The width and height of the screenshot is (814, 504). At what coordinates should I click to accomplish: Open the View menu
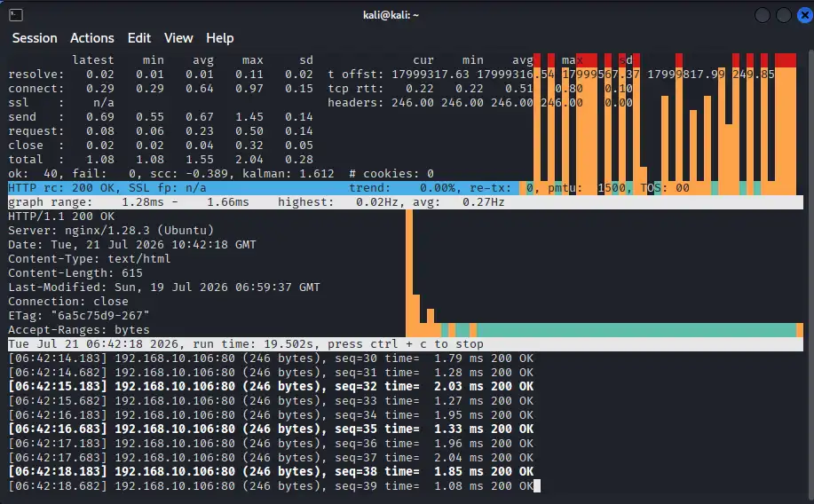(x=178, y=38)
